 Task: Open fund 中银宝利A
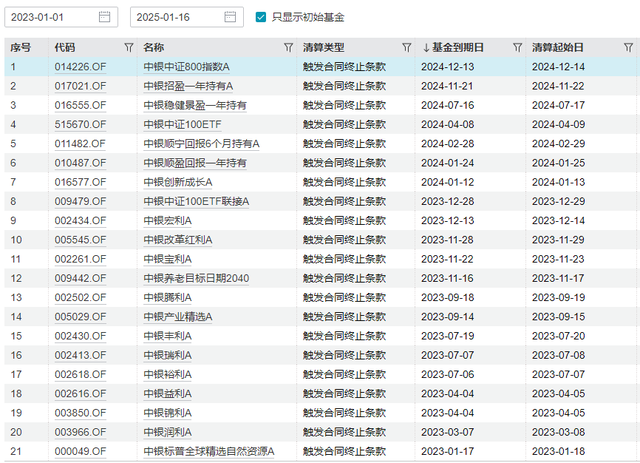point(167,259)
